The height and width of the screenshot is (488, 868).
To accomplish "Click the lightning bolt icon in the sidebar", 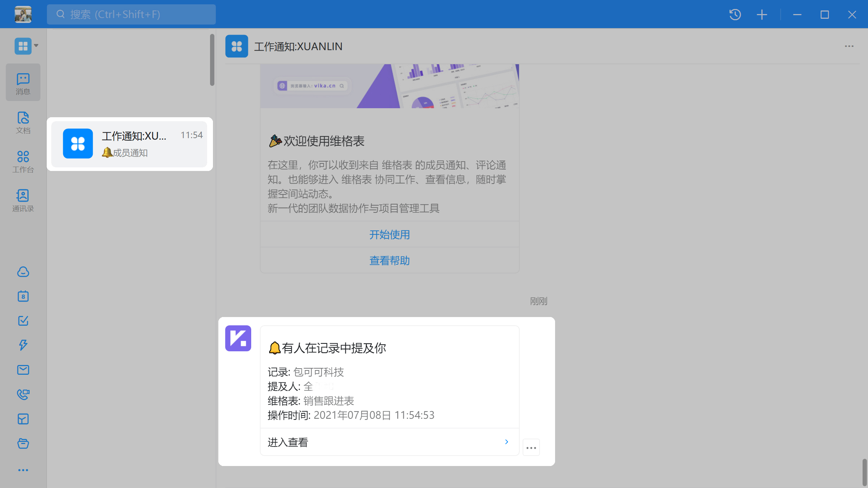I will point(23,345).
